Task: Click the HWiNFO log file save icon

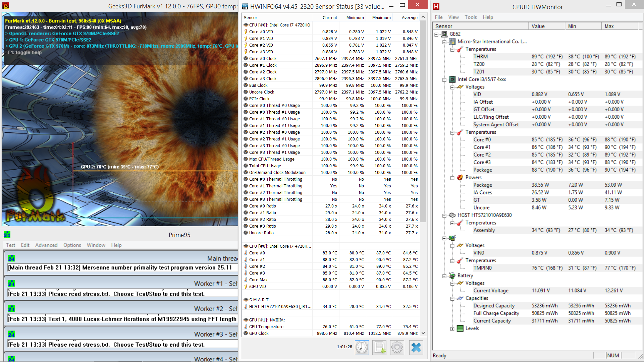Action: 380,347
